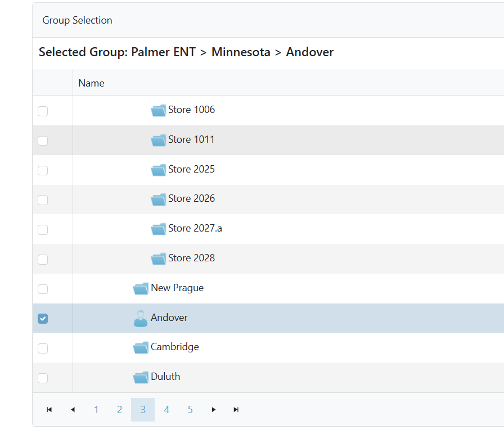Go to page 1 of the list
The image size is (504, 435).
pos(96,410)
